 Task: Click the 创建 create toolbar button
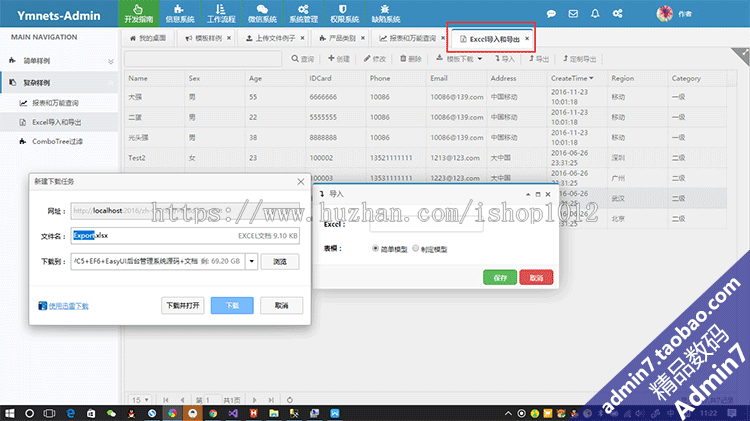[x=339, y=59]
